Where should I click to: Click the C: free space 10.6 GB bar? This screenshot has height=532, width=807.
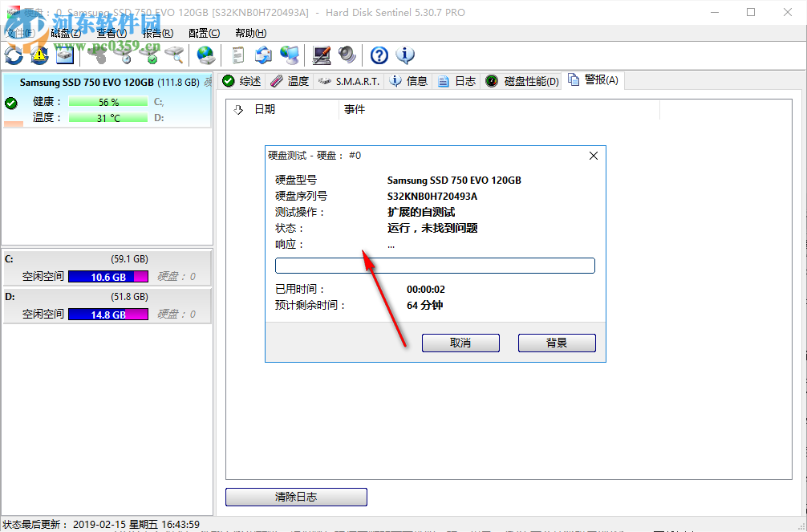coord(108,277)
